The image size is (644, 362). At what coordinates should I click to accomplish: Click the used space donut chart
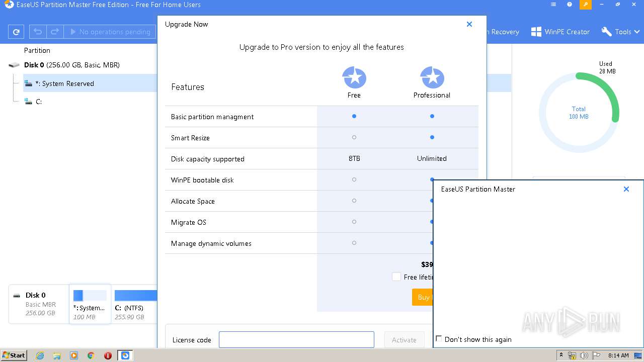pos(579,113)
